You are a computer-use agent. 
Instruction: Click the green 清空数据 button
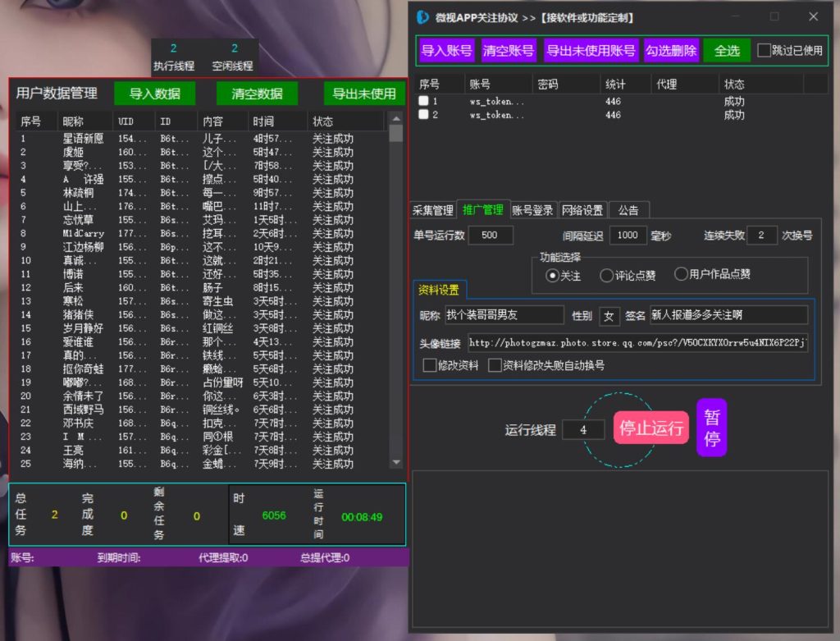coord(257,94)
